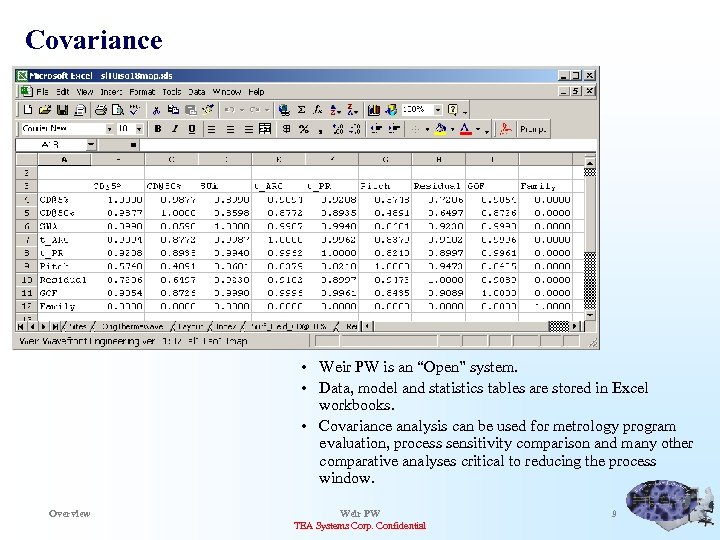Go to the first sheet tab arrow
The width and height of the screenshot is (720, 540).
pyautogui.click(x=21, y=326)
